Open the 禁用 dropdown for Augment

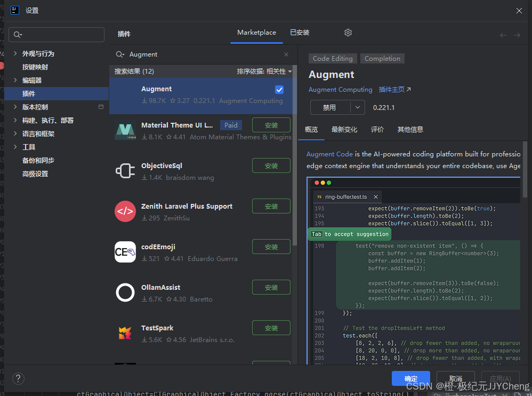coord(337,107)
